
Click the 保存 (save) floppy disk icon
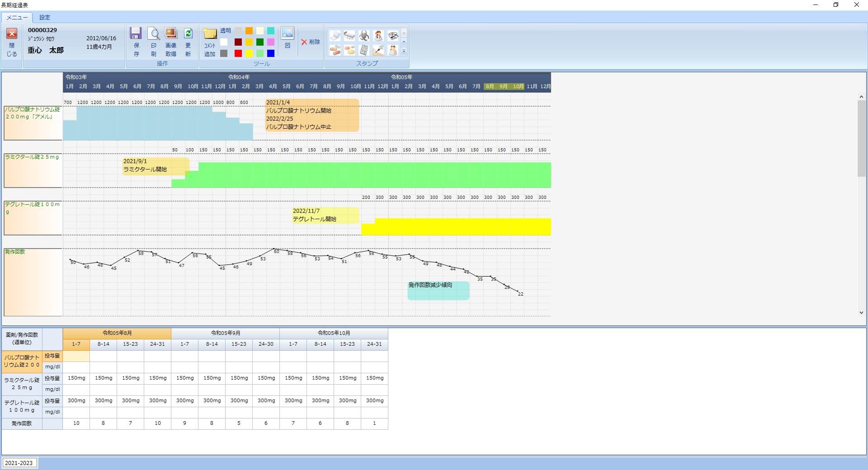pos(136,34)
